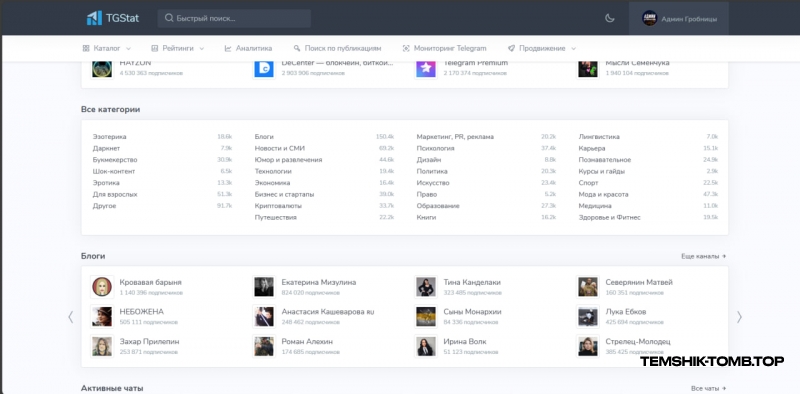Choose the Карьера category
This screenshot has height=394, width=800.
592,149
